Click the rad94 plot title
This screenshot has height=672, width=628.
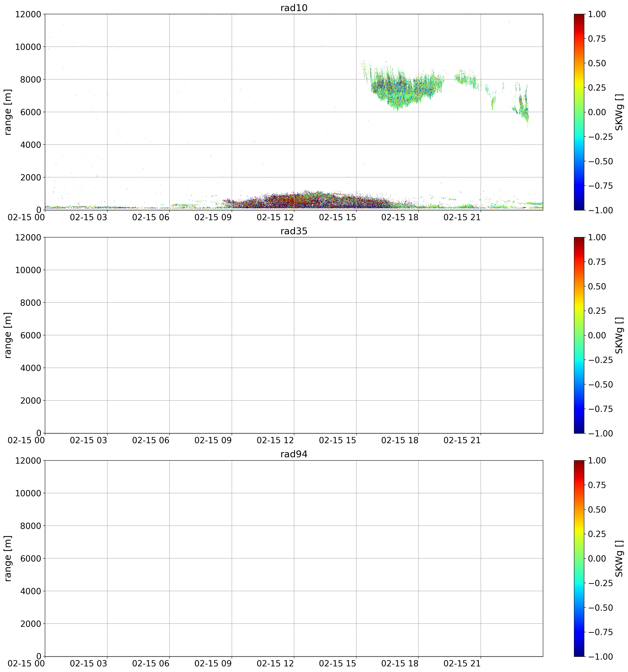tap(294, 454)
